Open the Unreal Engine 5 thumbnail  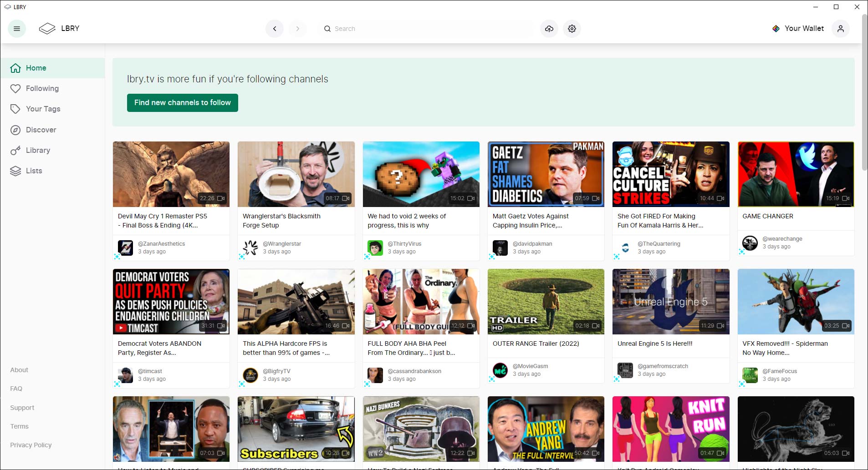tap(671, 302)
